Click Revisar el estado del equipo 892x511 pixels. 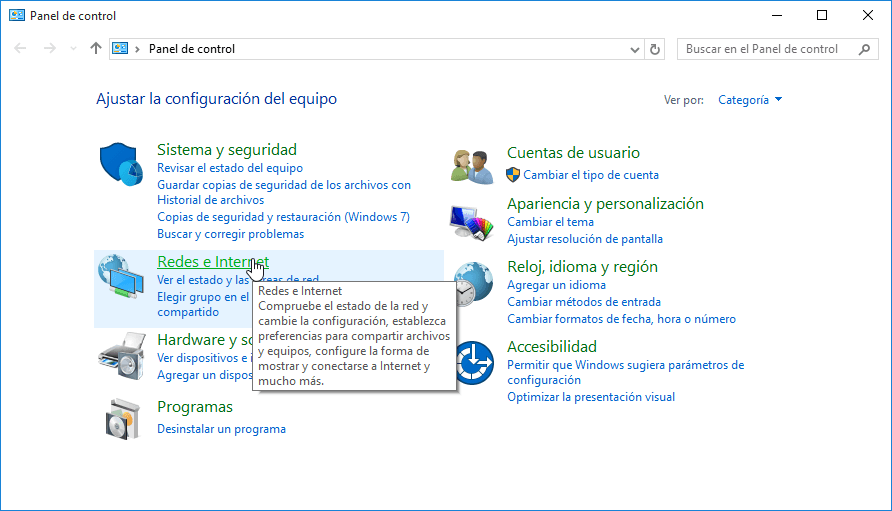230,168
